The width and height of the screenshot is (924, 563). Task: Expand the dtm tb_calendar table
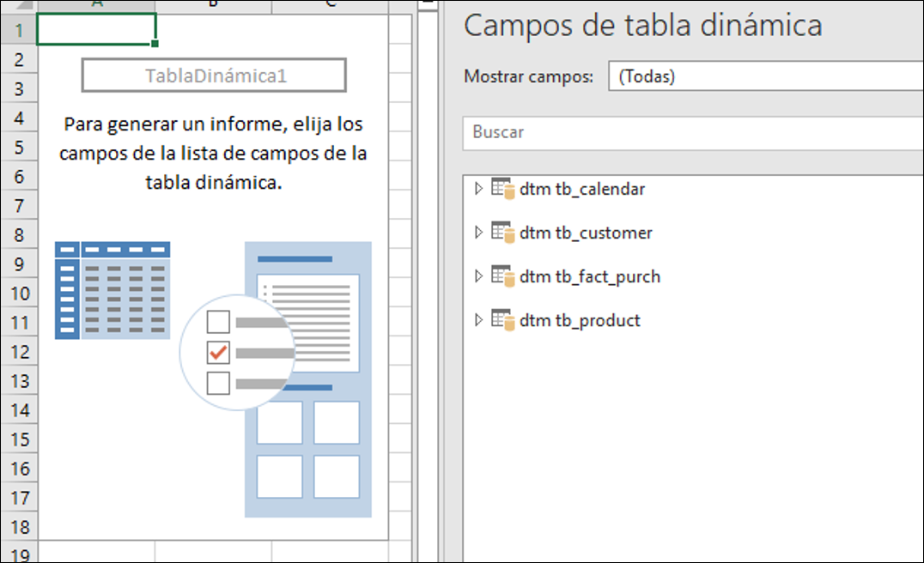478,189
